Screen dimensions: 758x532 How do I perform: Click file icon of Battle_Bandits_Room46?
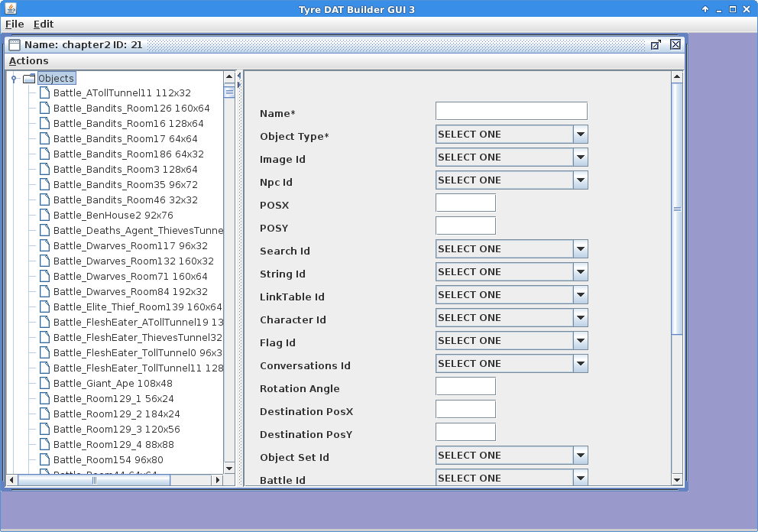[44, 199]
